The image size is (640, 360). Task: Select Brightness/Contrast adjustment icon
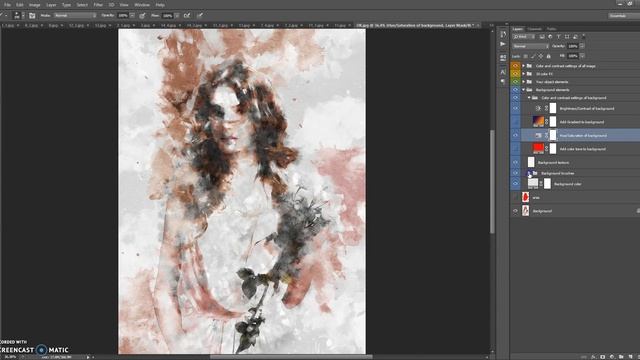tap(538, 108)
